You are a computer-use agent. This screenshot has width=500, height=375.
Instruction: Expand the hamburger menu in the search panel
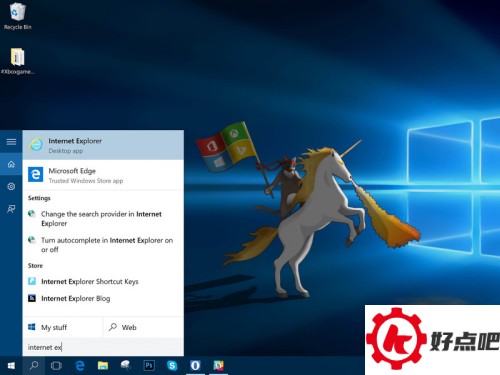pyautogui.click(x=11, y=142)
